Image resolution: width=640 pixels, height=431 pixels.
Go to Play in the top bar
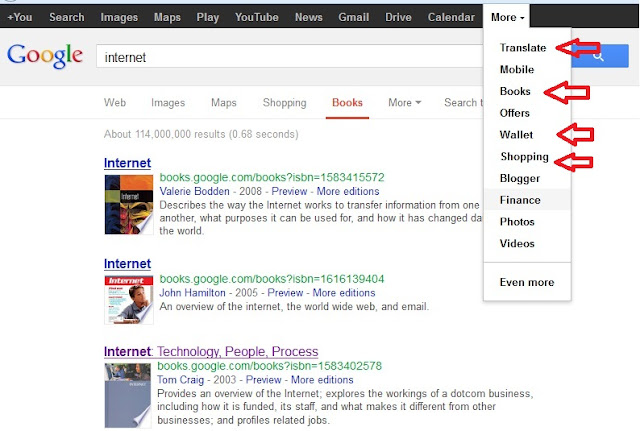click(208, 17)
